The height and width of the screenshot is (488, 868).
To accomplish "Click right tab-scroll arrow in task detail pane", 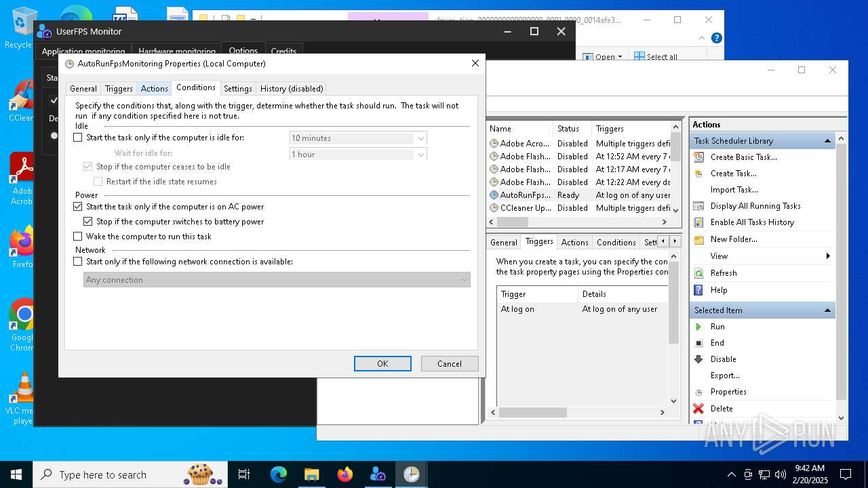I will click(x=675, y=242).
